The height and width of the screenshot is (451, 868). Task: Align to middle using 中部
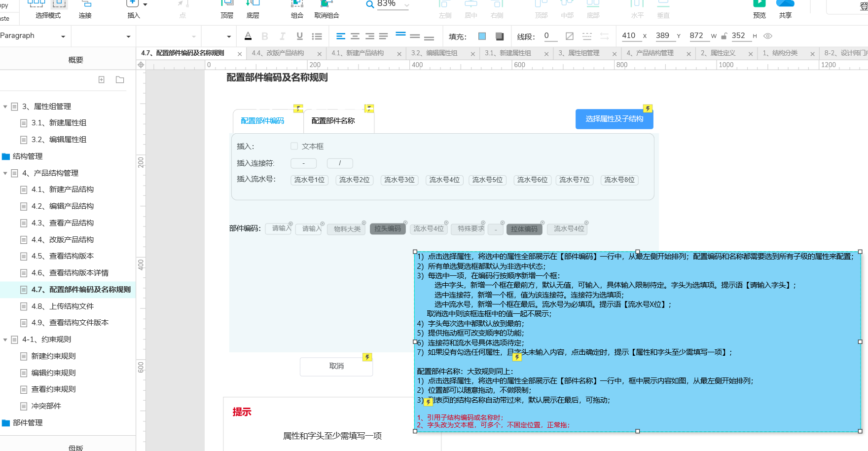[x=567, y=9]
